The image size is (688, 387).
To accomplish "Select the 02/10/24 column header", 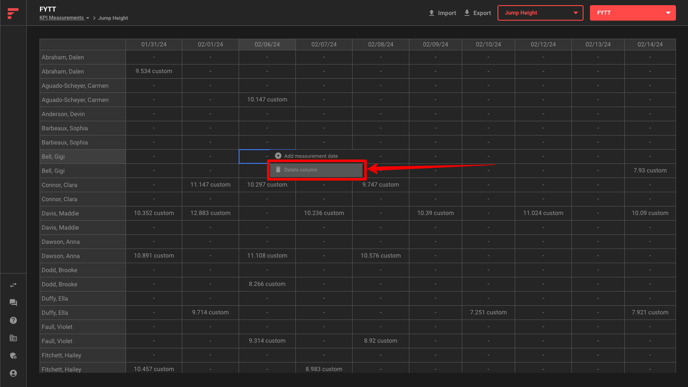I will tap(488, 44).
